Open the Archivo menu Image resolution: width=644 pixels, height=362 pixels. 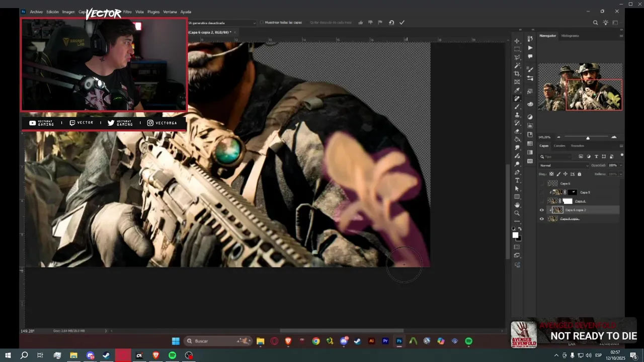coord(36,12)
